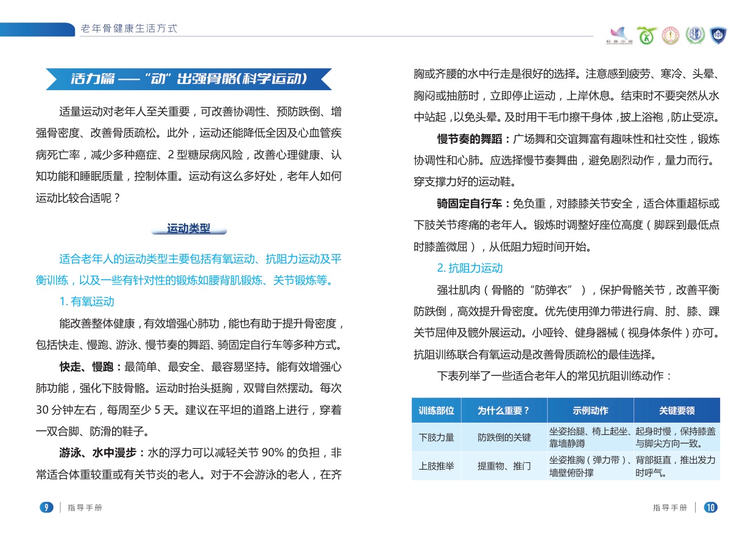Click the bold term 游泳、水中漫步：

[x=102, y=453]
